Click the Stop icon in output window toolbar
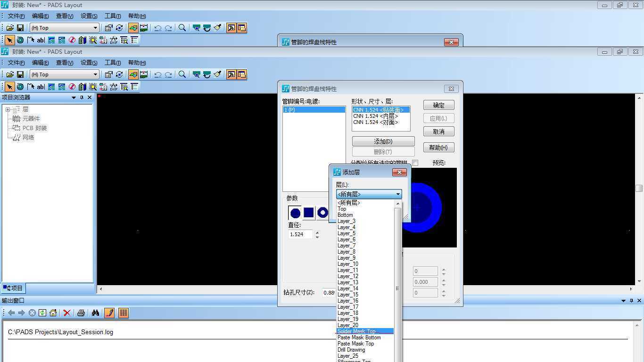Screen dimensions: 644x362 (32, 313)
